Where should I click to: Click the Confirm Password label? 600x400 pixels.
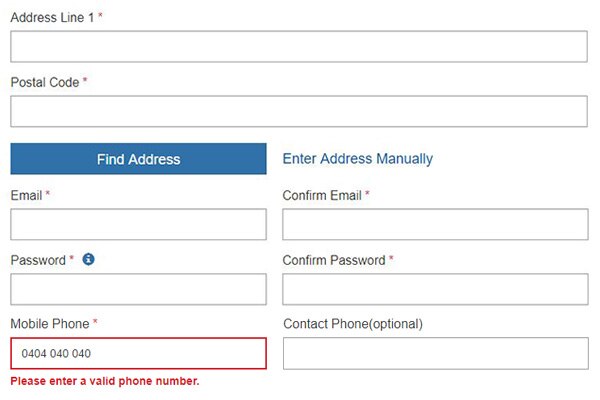pos(334,260)
